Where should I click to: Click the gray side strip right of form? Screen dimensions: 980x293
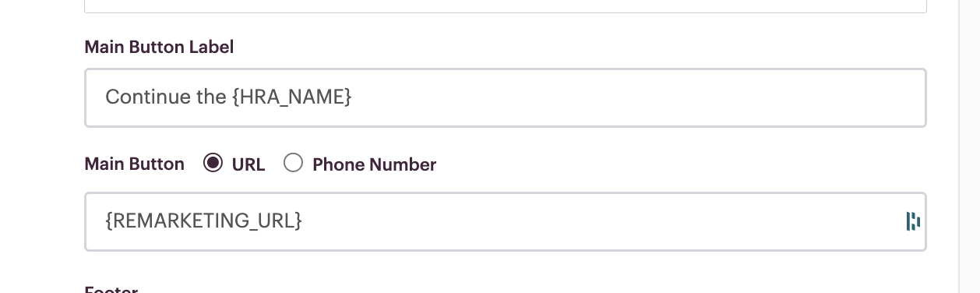tap(969, 146)
